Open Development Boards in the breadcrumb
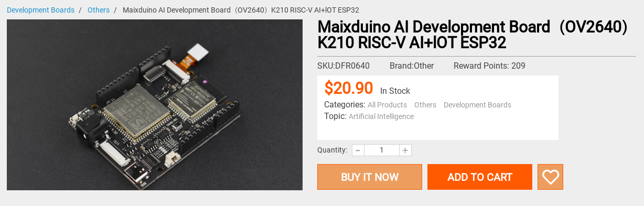 point(40,10)
